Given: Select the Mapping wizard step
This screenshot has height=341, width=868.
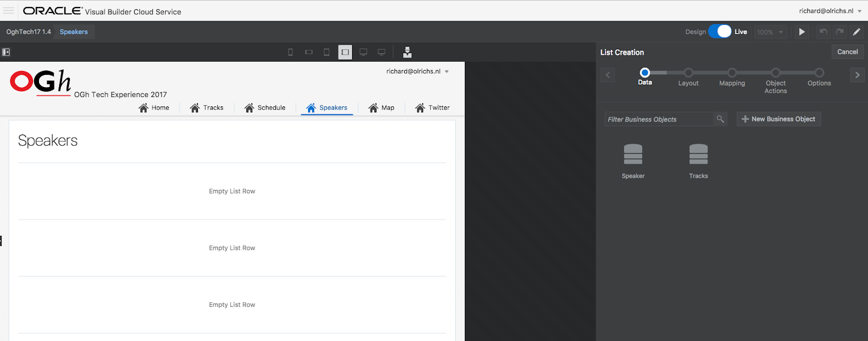Looking at the screenshot, I should pyautogui.click(x=732, y=77).
